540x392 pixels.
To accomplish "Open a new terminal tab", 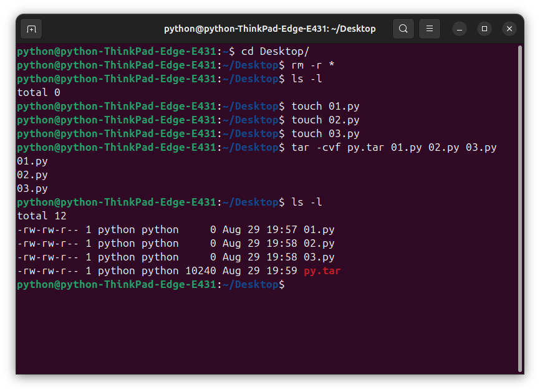I will [31, 29].
